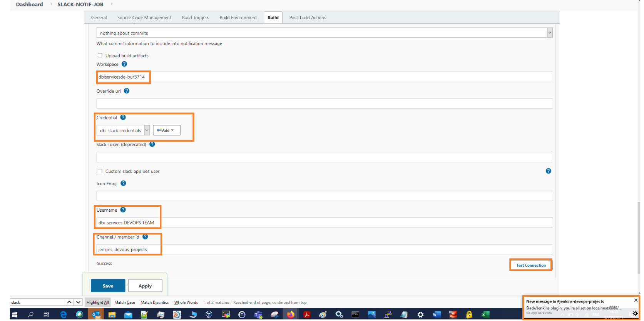Click the Test Connection button
644x321 pixels.
531,265
